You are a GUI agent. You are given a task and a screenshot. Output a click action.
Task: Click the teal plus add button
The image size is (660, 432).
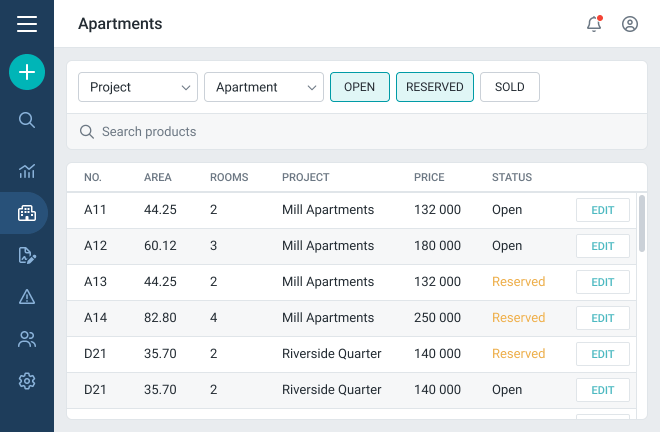27,72
